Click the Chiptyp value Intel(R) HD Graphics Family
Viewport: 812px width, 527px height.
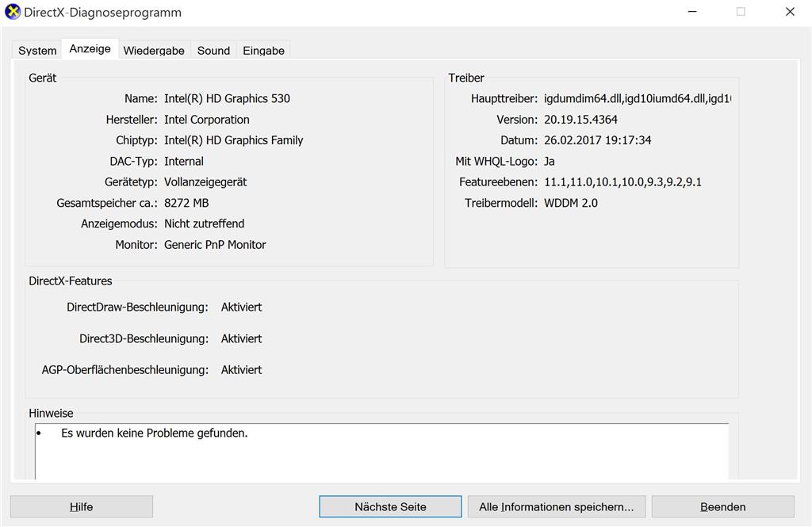coord(234,140)
